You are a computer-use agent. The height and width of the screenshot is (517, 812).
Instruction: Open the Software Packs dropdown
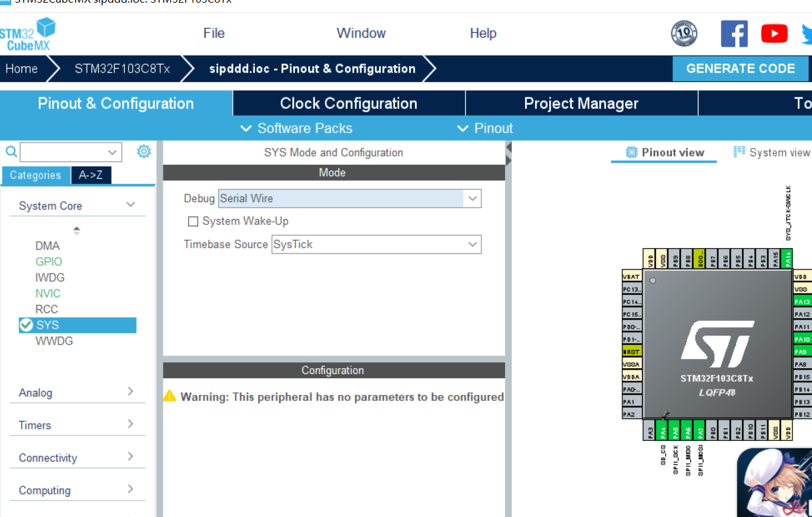coord(296,128)
